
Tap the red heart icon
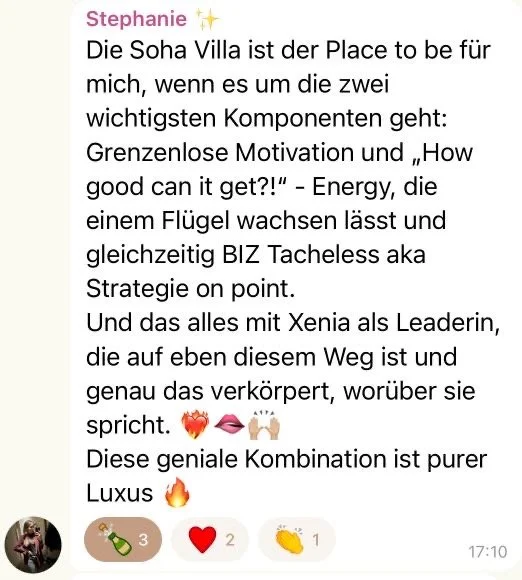[202, 540]
